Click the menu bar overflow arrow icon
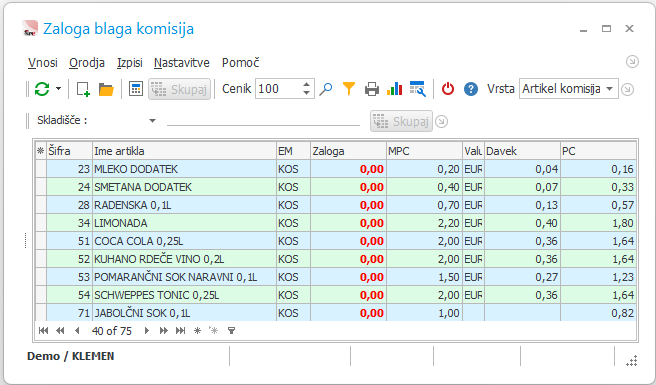656x385 pixels. click(632, 62)
